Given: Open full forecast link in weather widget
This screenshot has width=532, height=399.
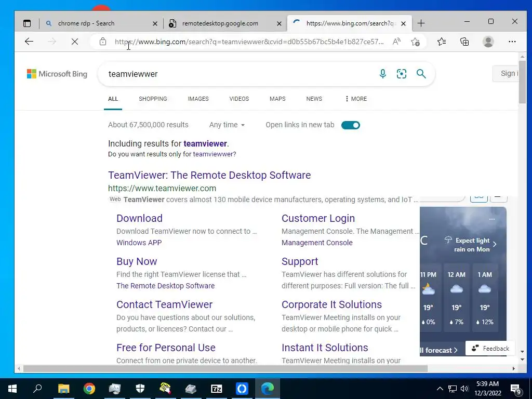Looking at the screenshot, I should 439,350.
